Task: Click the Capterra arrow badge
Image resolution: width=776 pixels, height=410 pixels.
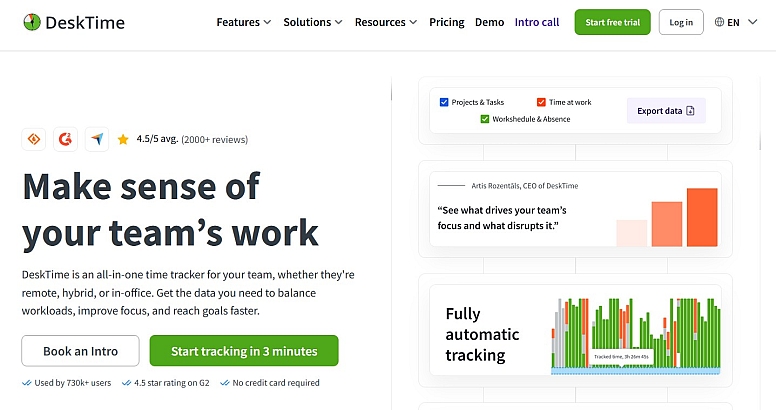Action: click(x=97, y=139)
